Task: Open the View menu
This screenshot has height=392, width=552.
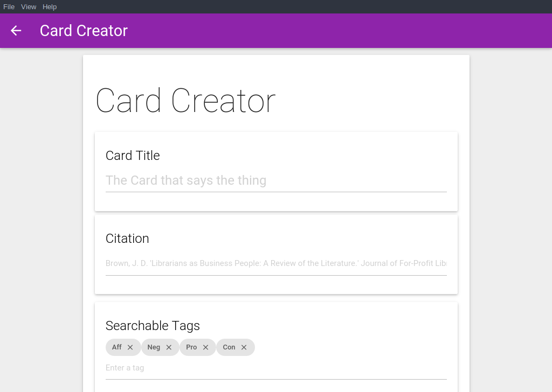Action: [x=29, y=6]
